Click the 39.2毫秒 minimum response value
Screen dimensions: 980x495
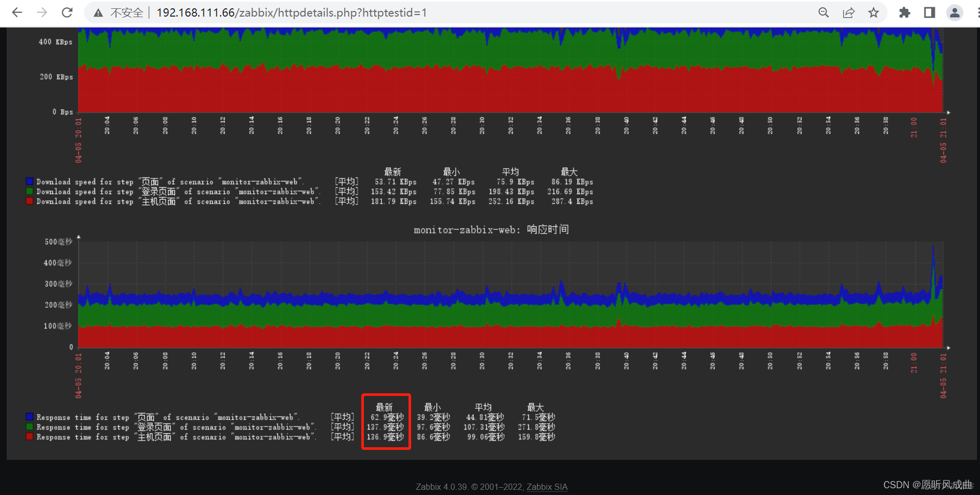433,417
